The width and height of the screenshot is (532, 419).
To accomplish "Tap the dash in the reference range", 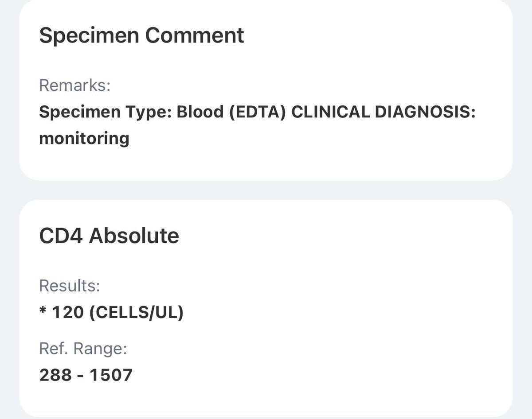I will click(x=80, y=376).
